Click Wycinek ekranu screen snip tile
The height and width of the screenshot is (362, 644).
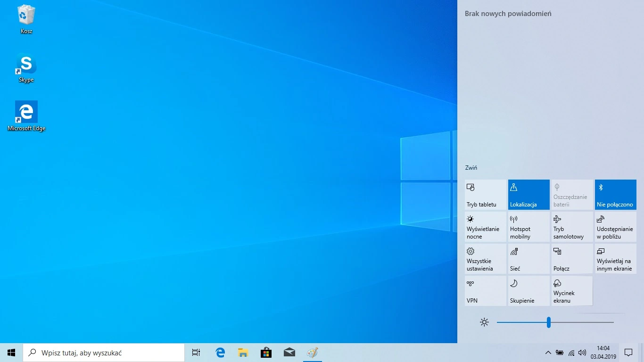(572, 291)
